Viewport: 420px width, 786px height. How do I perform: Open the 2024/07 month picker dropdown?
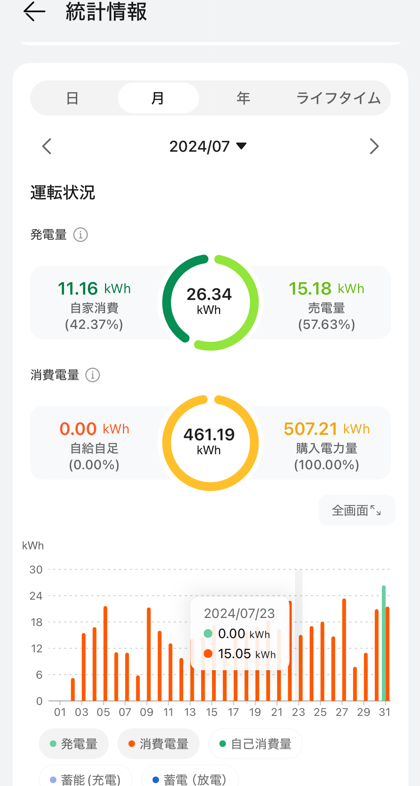208,146
